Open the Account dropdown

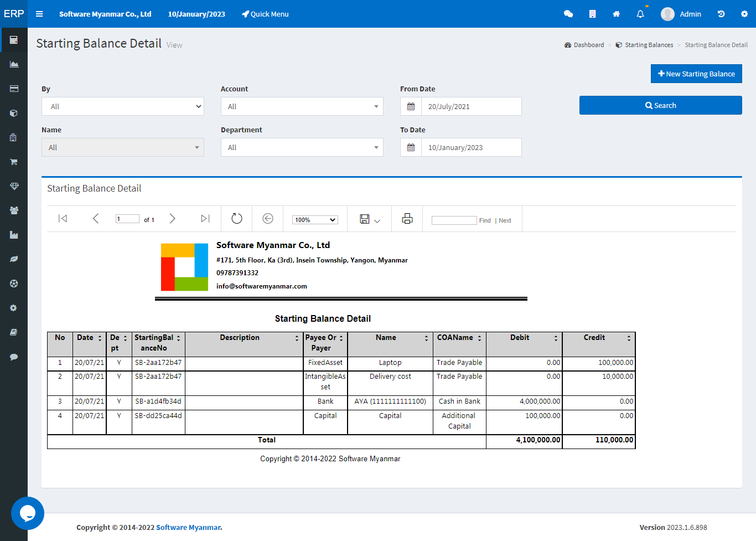point(302,106)
